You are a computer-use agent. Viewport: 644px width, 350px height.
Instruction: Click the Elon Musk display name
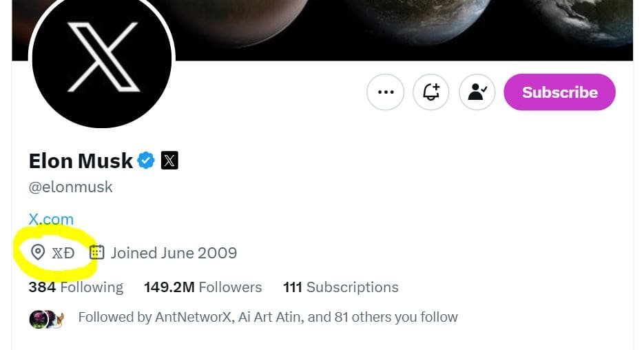pos(81,161)
